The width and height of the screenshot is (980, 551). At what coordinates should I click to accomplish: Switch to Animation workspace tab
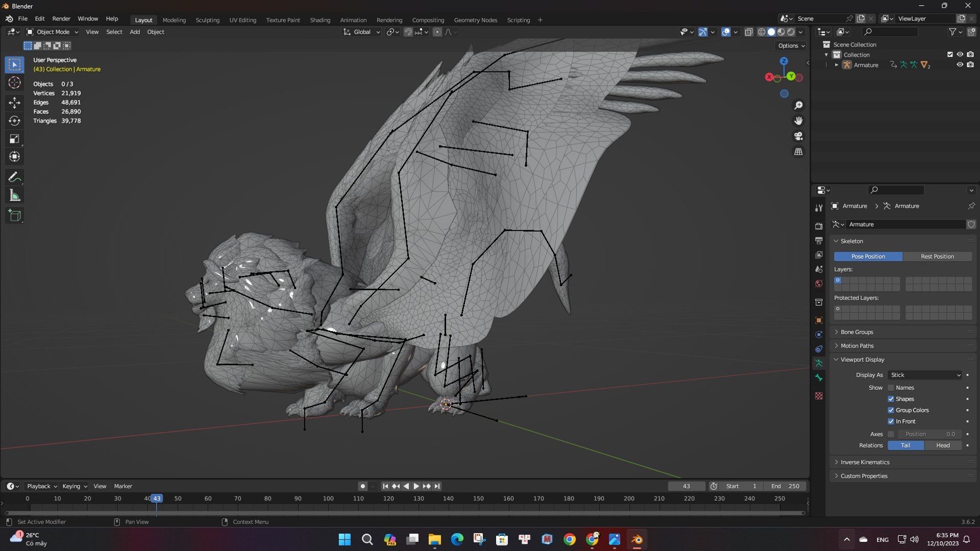(x=353, y=20)
